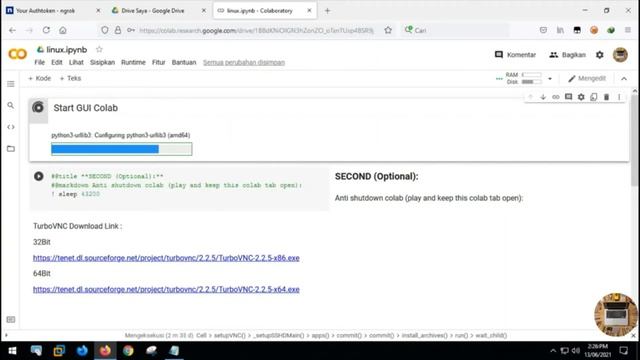Image resolution: width=640 pixels, height=360 pixels.
Task: Delete the cell with trash icon
Action: [606, 97]
